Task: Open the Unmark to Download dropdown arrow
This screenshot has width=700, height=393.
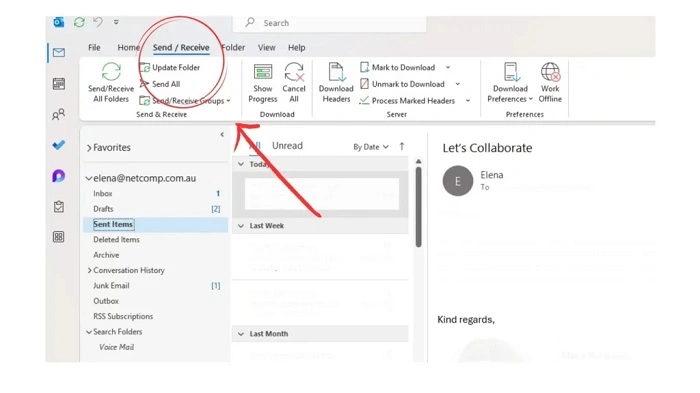Action: (458, 84)
